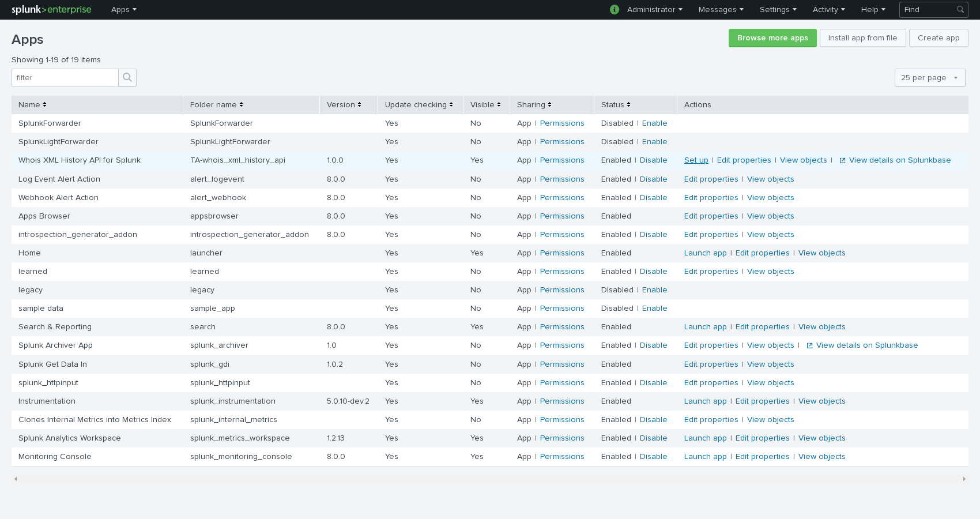
Task: Open the Messages menu
Action: (x=721, y=9)
